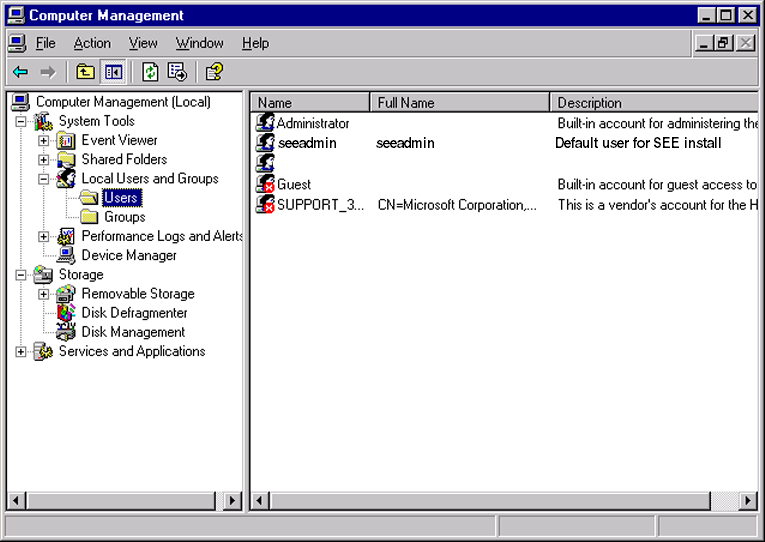Expand the Event Viewer node
Image resolution: width=765 pixels, height=542 pixels.
coord(43,141)
